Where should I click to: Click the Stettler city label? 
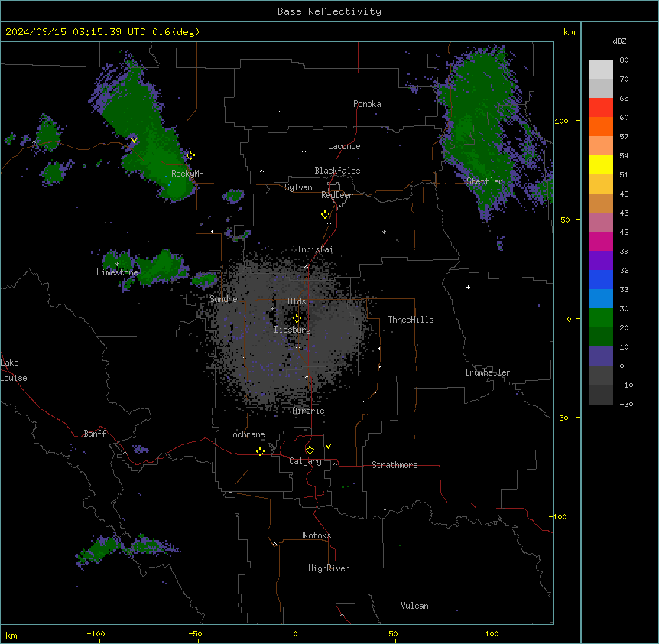(485, 181)
